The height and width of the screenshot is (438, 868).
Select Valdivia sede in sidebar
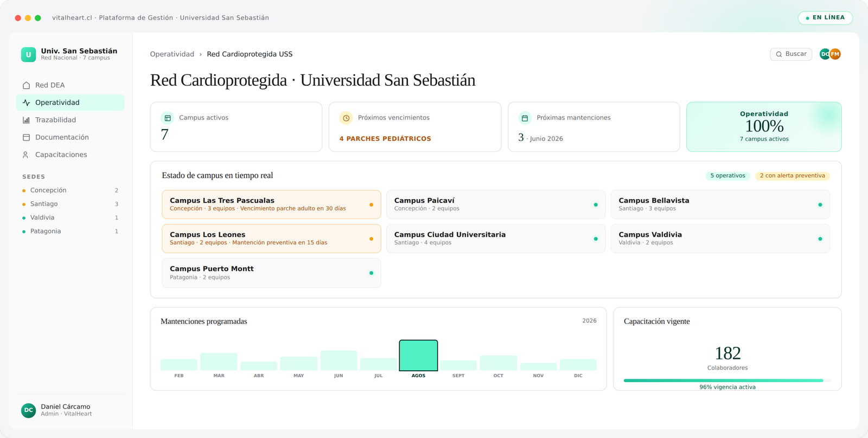pos(71,218)
